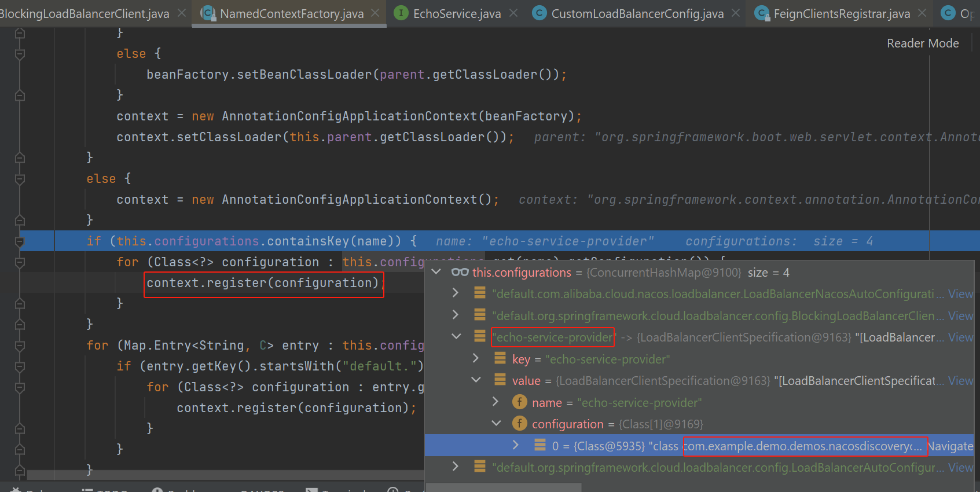Screen dimensions: 980x492
Task: Toggle fold marker at if entry.getKey line
Action: [20, 366]
